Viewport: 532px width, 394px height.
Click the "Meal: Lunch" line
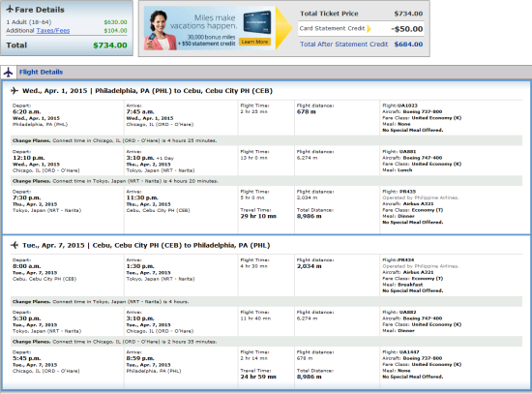tap(398, 170)
